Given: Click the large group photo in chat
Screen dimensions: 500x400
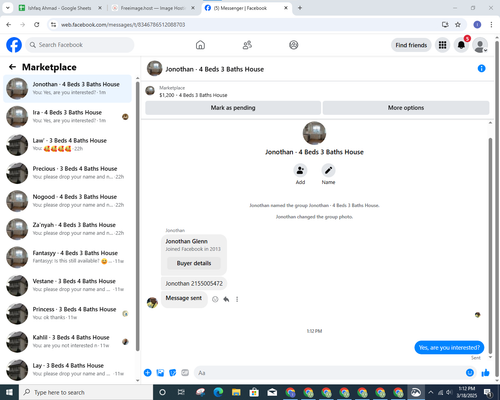Looking at the screenshot, I should (x=314, y=133).
